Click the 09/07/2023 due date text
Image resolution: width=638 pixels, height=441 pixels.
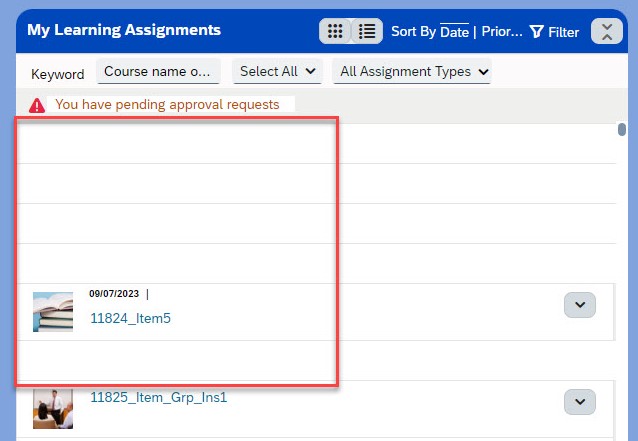pos(114,294)
